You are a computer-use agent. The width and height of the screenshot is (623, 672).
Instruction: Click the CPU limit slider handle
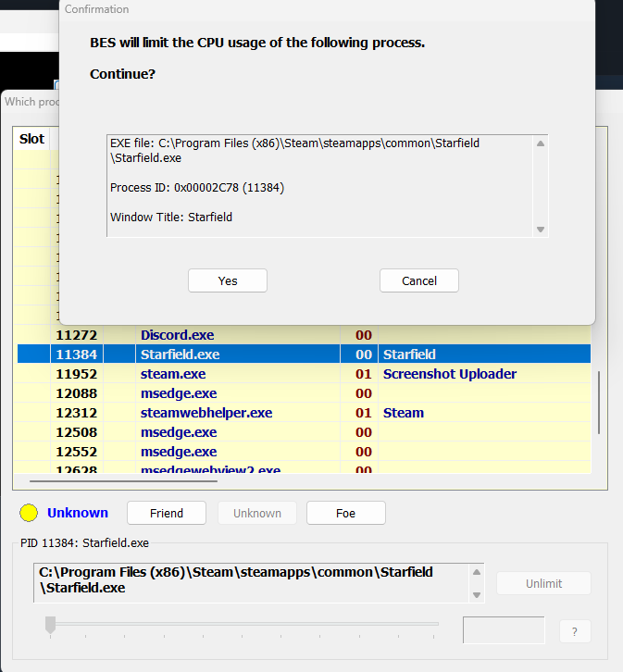[51, 625]
